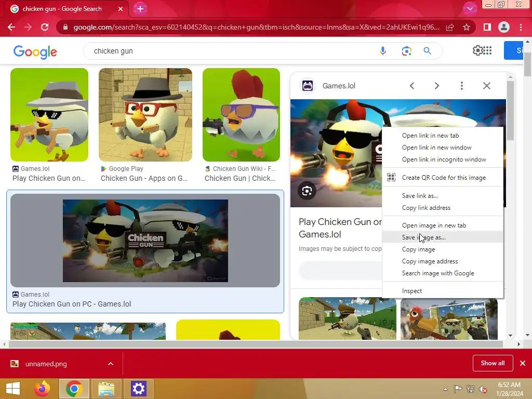Screen dimensions: 532x399
Task: Click the Google logo
Action: [x=35, y=52]
